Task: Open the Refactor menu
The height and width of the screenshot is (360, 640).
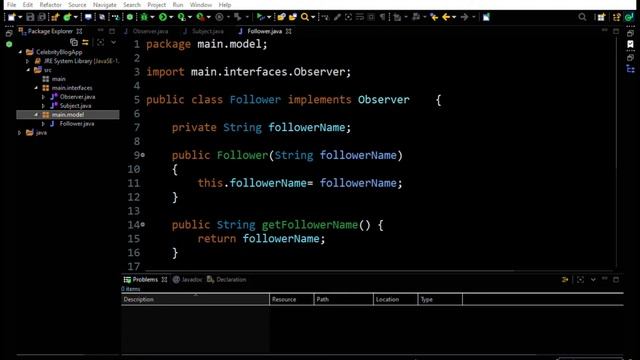Action: click(x=50, y=5)
